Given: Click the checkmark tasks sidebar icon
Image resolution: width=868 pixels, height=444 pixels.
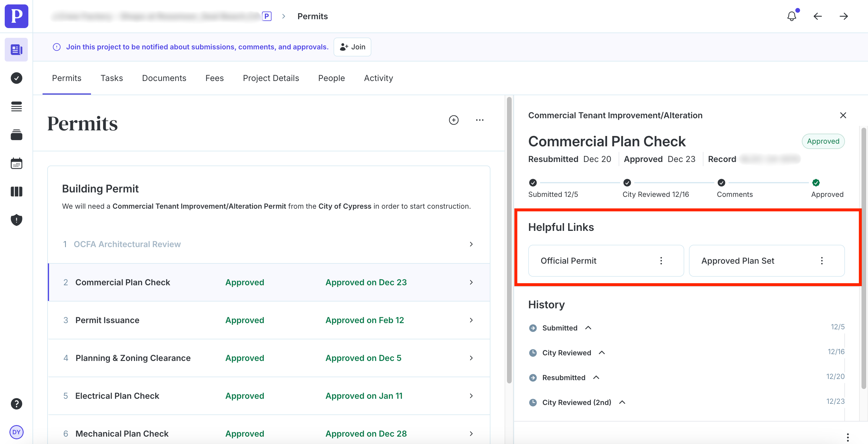Looking at the screenshot, I should 16,78.
